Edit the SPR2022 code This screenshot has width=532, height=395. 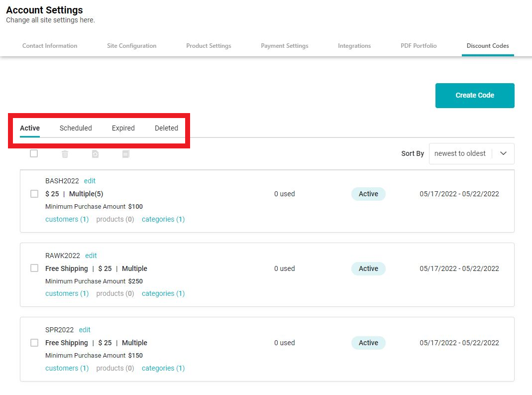pyautogui.click(x=85, y=330)
